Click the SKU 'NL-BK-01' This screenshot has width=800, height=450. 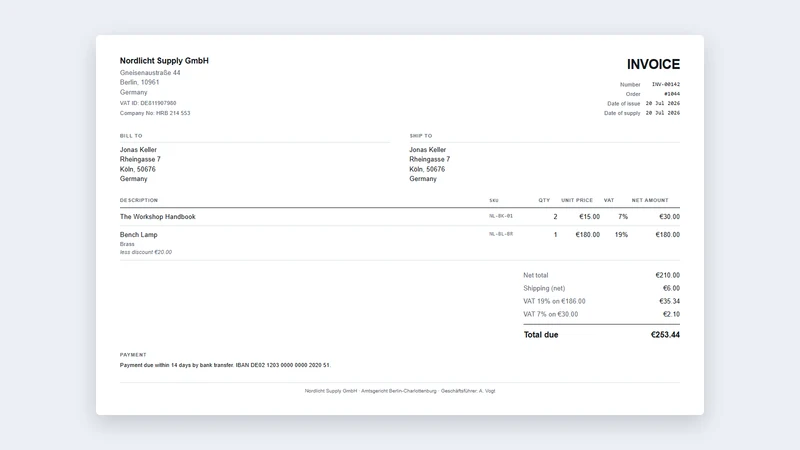501,216
